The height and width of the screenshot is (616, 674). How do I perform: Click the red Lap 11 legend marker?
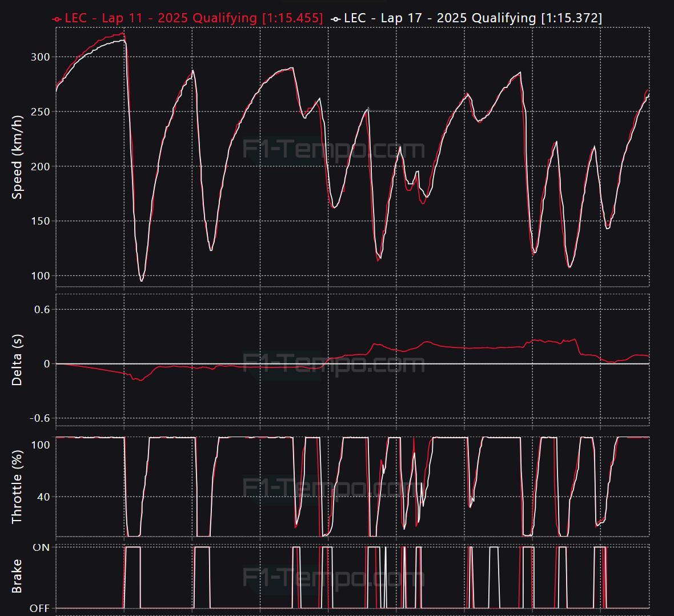click(x=57, y=19)
